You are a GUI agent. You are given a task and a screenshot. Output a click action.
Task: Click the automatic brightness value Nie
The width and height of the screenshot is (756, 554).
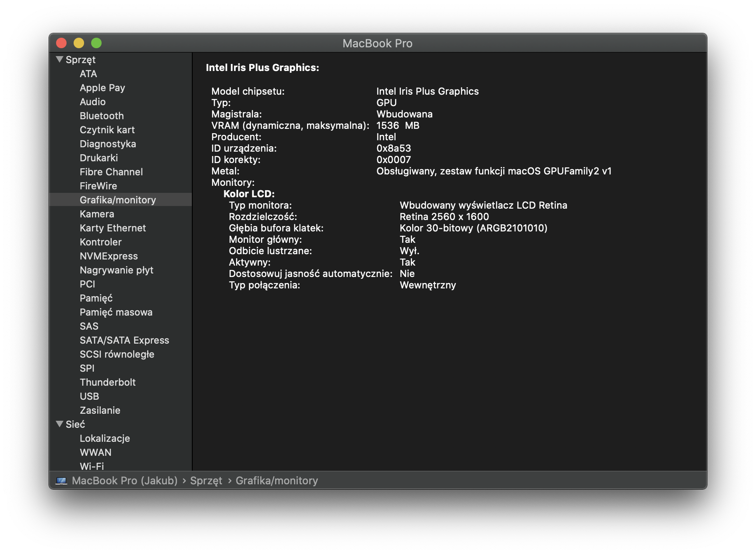407,273
